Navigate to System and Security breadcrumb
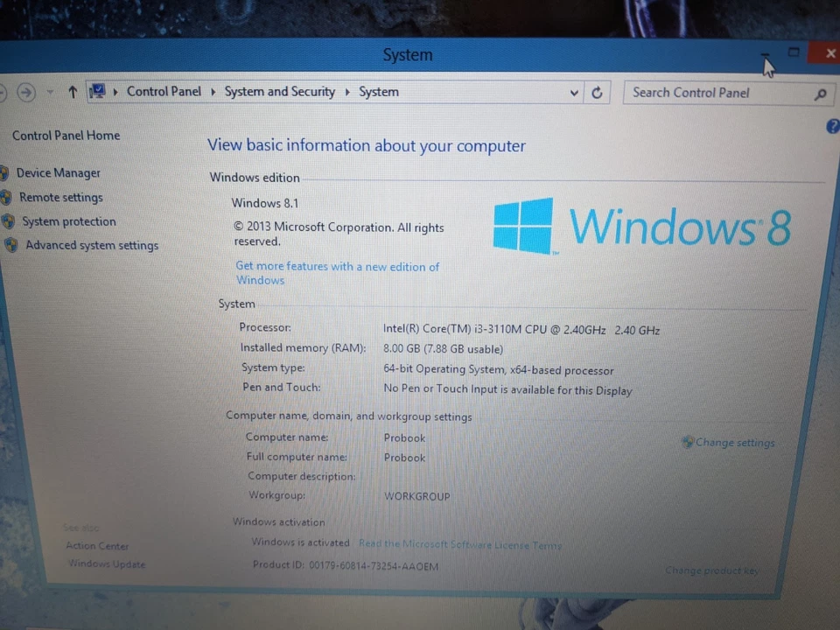This screenshot has width=840, height=630. [279, 91]
